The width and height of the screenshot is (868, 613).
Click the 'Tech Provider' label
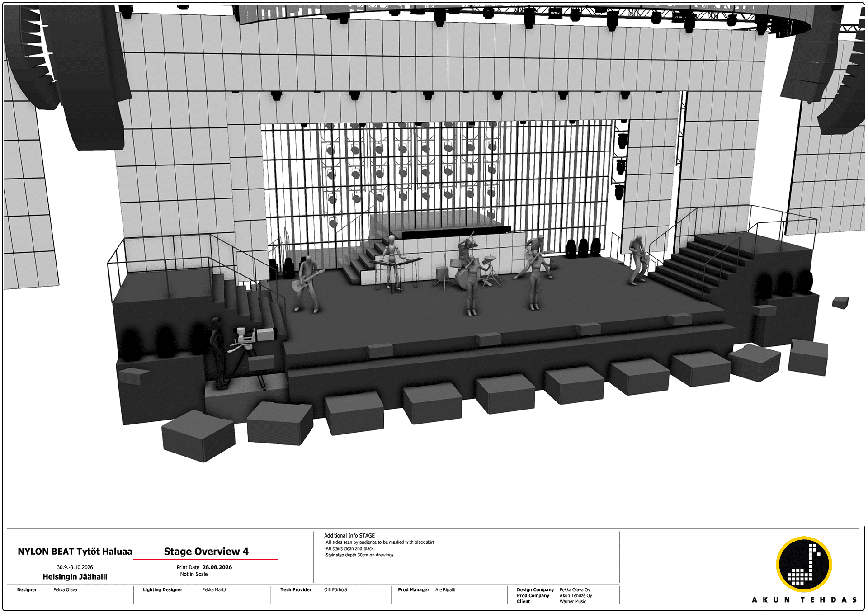point(296,590)
